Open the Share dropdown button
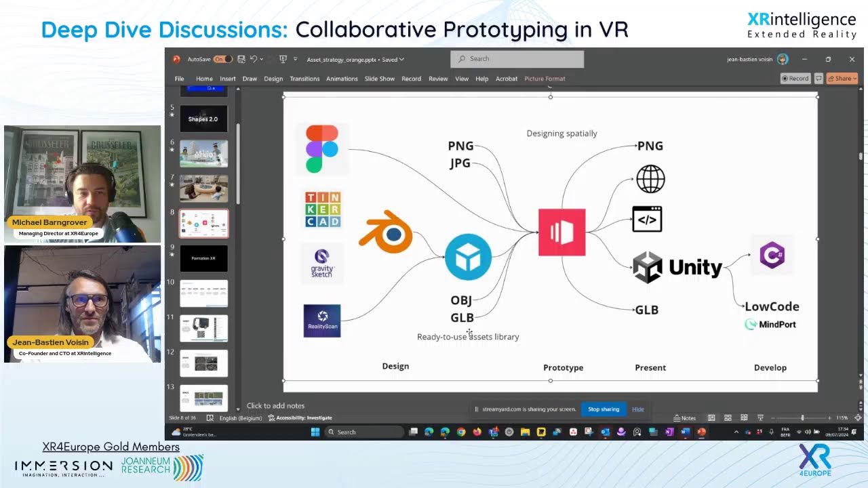 pyautogui.click(x=842, y=79)
